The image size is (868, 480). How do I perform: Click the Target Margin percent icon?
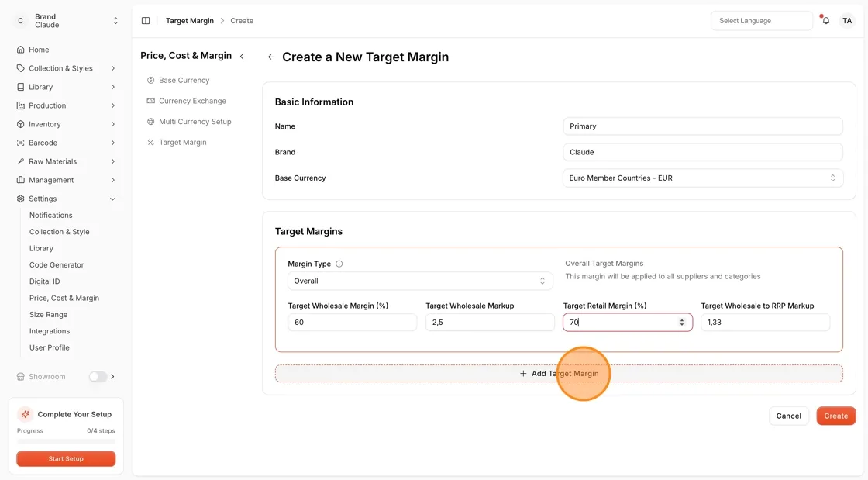pos(150,142)
